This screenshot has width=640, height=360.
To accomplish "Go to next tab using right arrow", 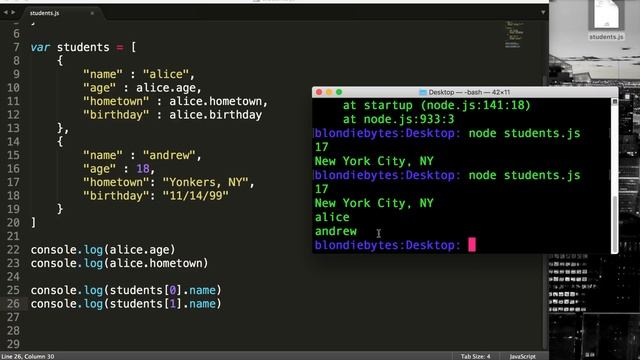I will [13, 13].
